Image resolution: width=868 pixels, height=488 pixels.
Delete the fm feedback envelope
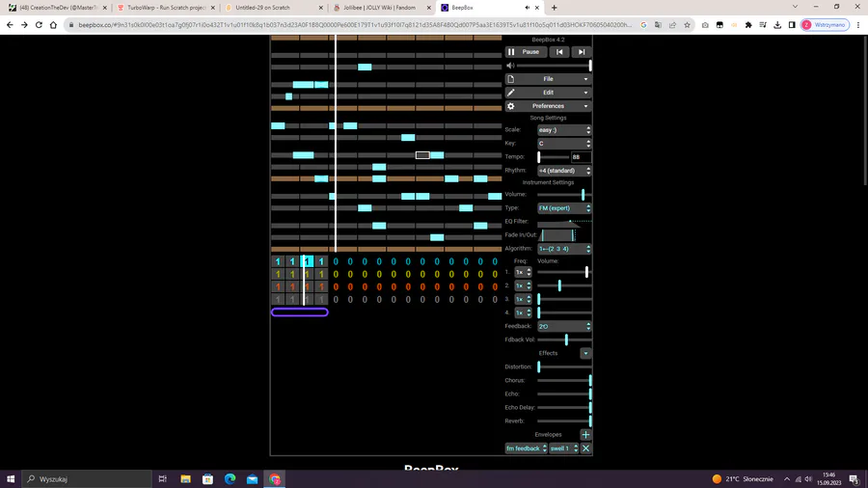[585, 448]
